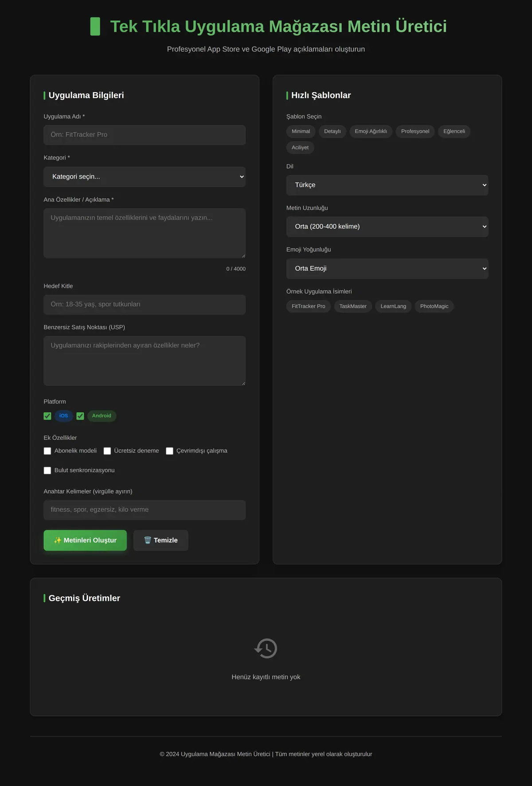Select the Profesyonel template chip

pyautogui.click(x=415, y=131)
